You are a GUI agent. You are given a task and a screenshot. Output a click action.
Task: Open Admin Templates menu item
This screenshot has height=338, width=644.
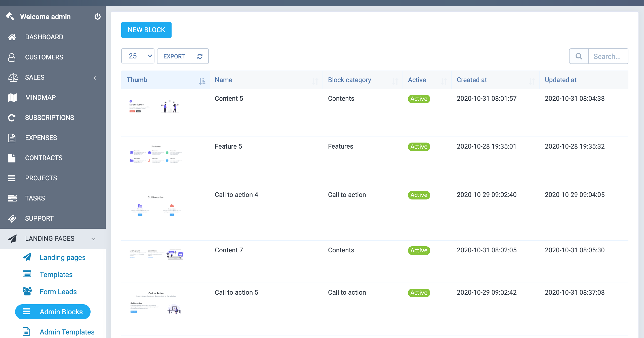[67, 332]
